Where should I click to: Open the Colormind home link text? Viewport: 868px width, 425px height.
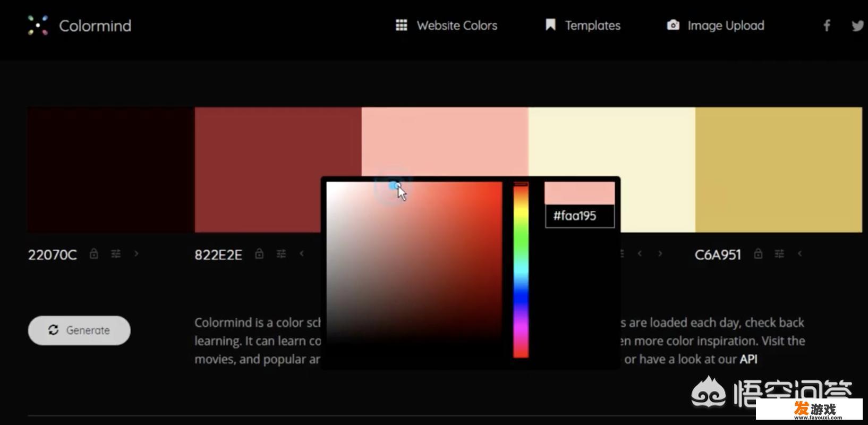point(95,25)
